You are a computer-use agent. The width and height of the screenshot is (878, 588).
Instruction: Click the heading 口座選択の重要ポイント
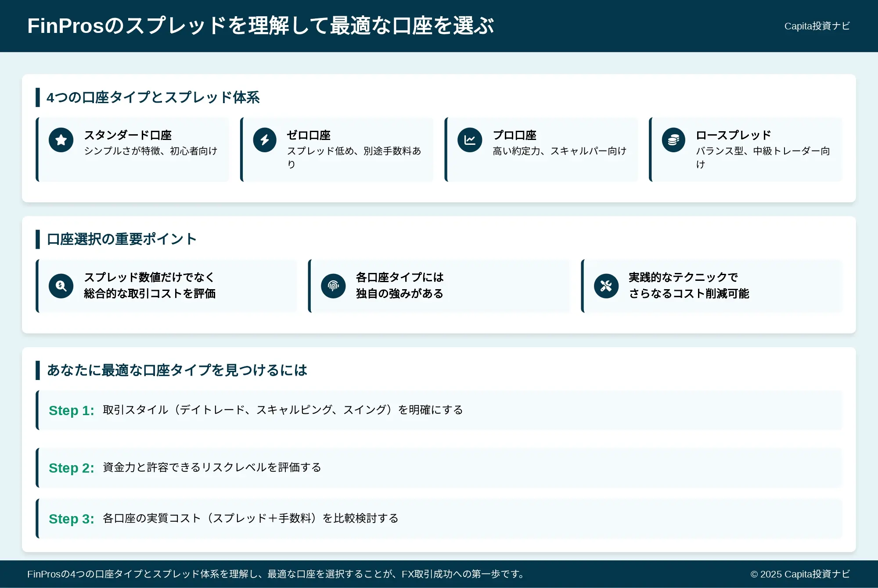tap(122, 239)
